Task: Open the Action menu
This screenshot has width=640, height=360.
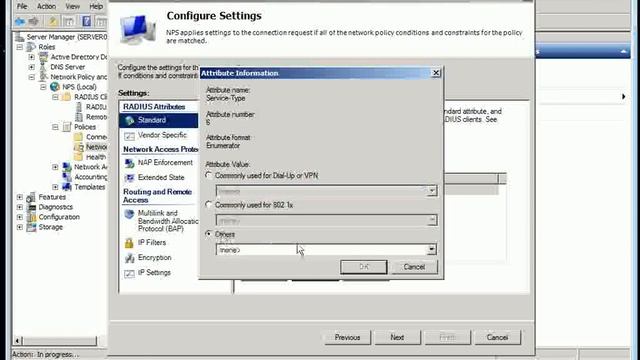Action: pos(46,6)
